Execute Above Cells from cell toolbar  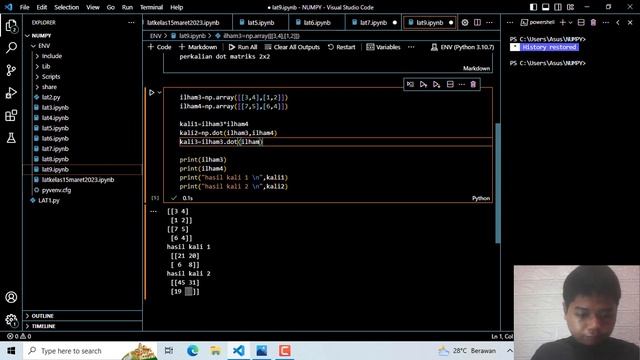pos(423,84)
